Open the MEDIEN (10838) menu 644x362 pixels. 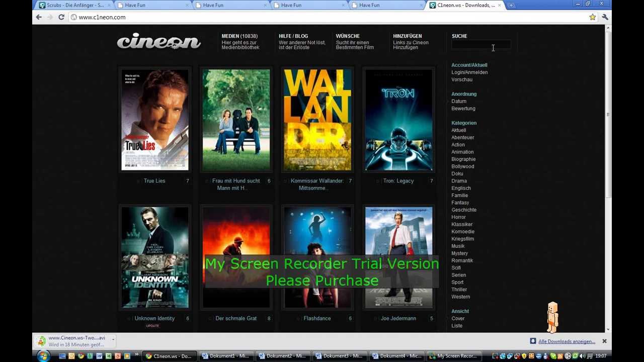coord(239,36)
